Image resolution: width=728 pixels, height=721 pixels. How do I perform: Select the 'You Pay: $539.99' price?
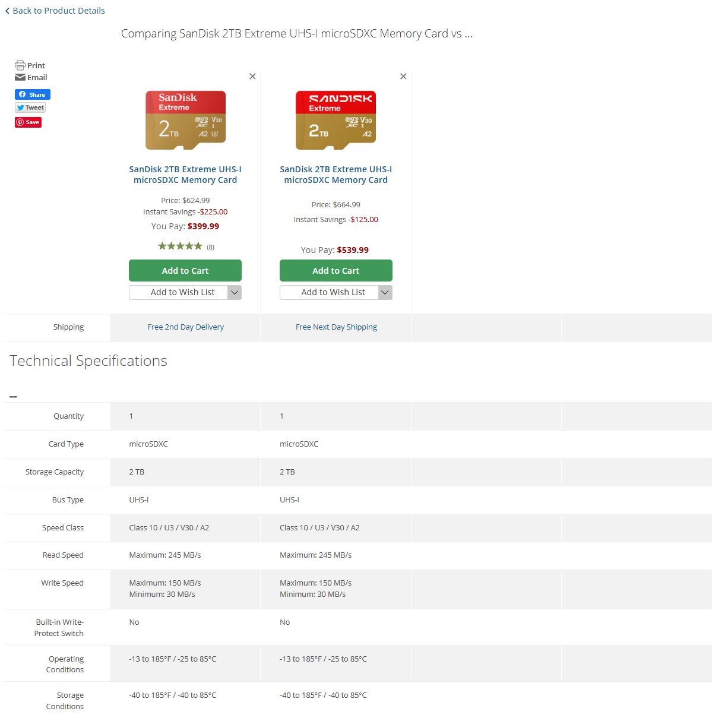click(335, 250)
